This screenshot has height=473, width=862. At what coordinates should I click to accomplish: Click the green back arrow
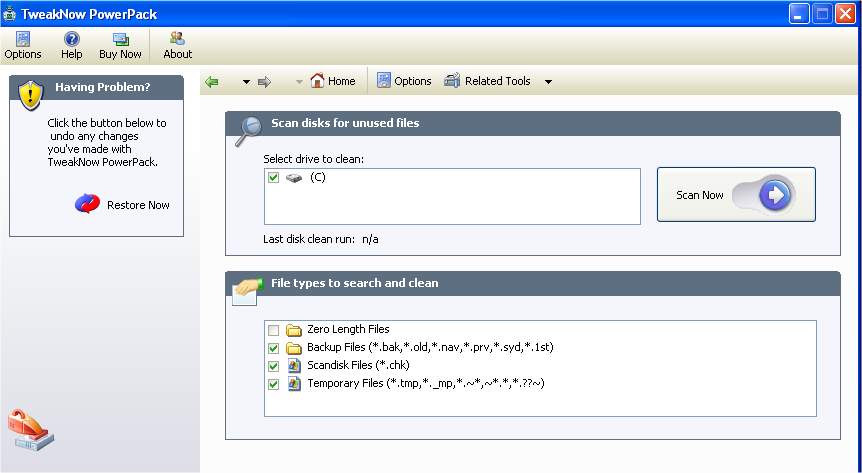pos(212,82)
